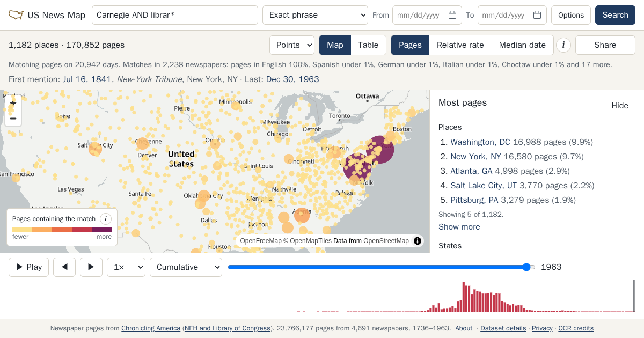
Task: Step back one frame in timeline
Action: click(64, 267)
